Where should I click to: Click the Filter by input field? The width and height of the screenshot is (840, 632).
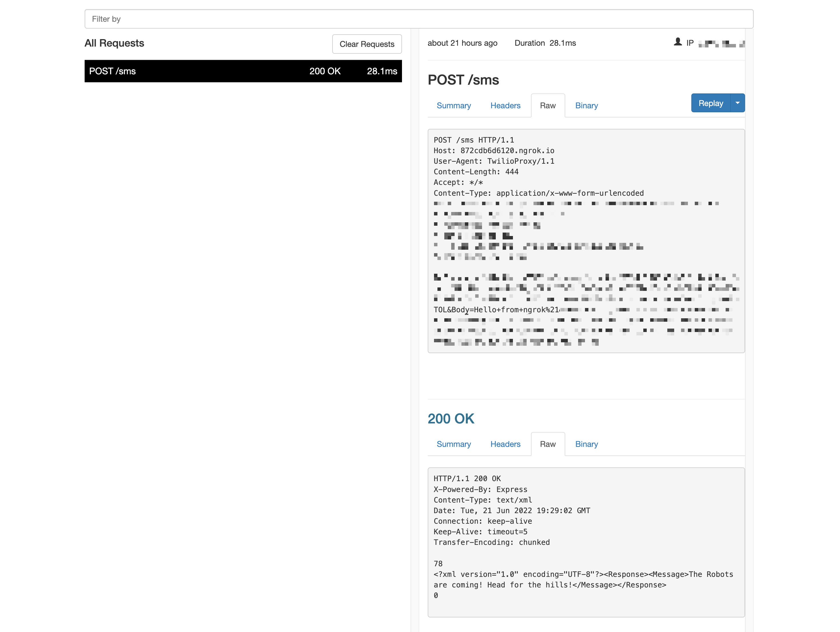[x=419, y=19]
